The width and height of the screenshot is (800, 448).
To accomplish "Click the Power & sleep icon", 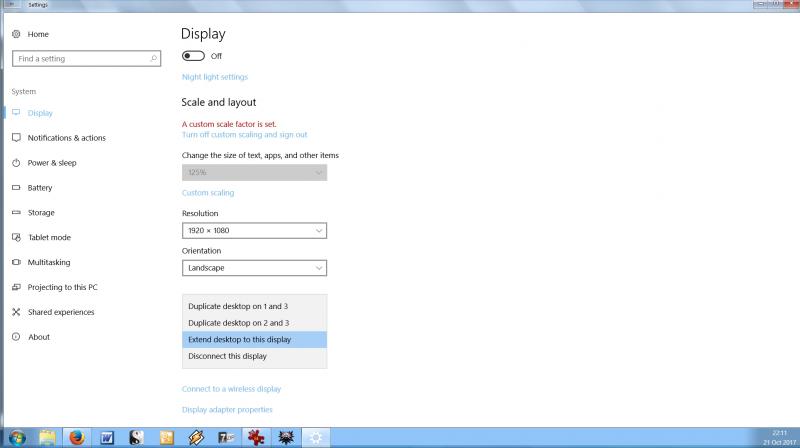I will [x=16, y=163].
